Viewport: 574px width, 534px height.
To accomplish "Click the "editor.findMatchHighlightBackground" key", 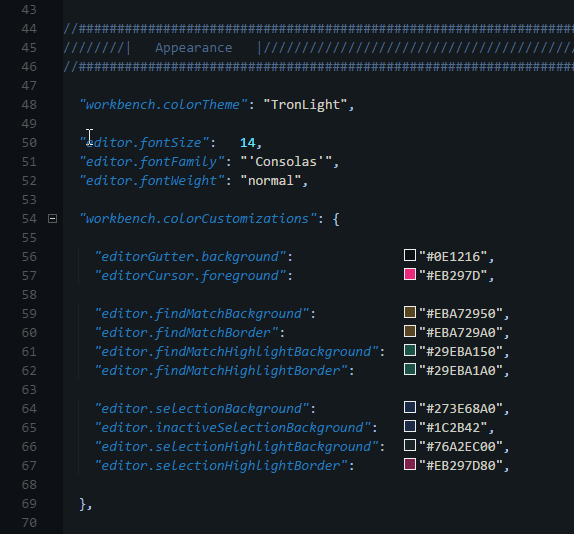I will coord(236,352).
